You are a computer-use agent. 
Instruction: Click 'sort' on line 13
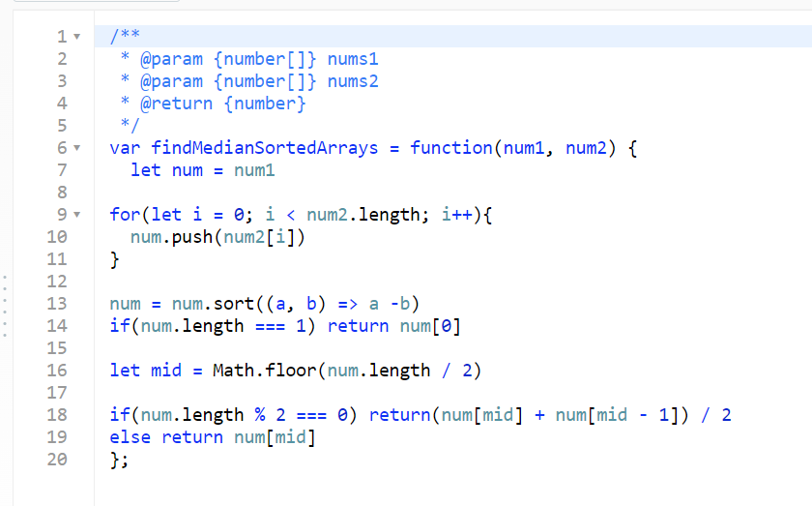(x=234, y=303)
